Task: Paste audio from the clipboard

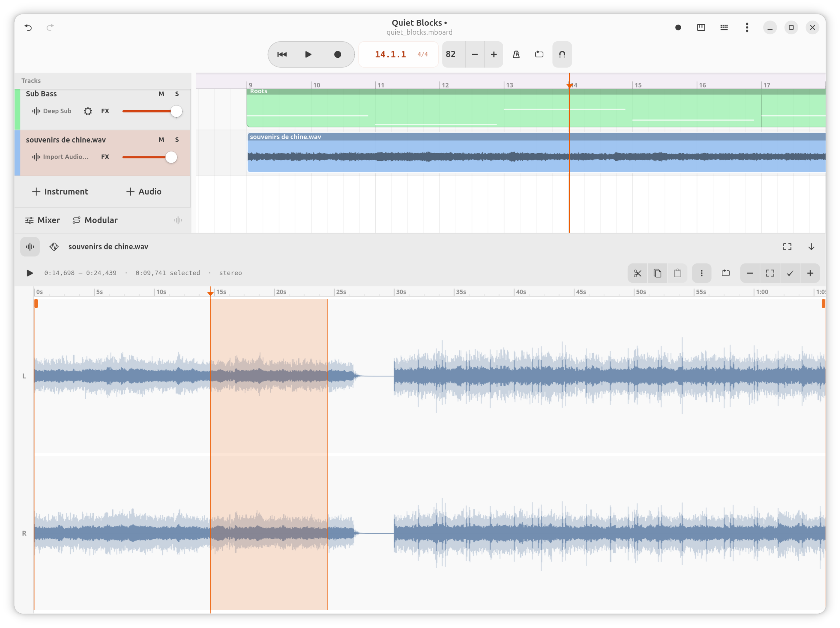Action: (678, 273)
